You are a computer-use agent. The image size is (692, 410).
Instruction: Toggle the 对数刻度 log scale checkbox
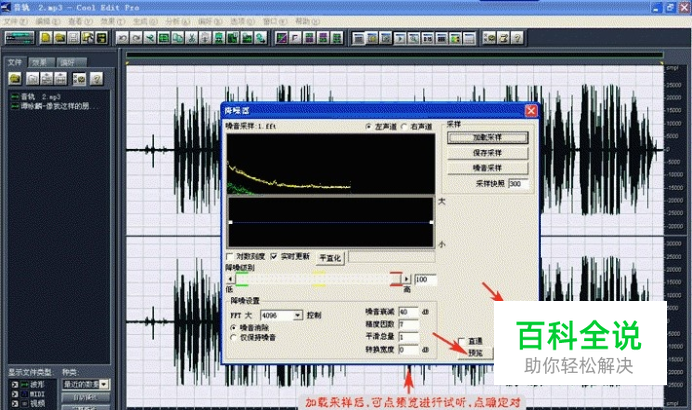[229, 256]
